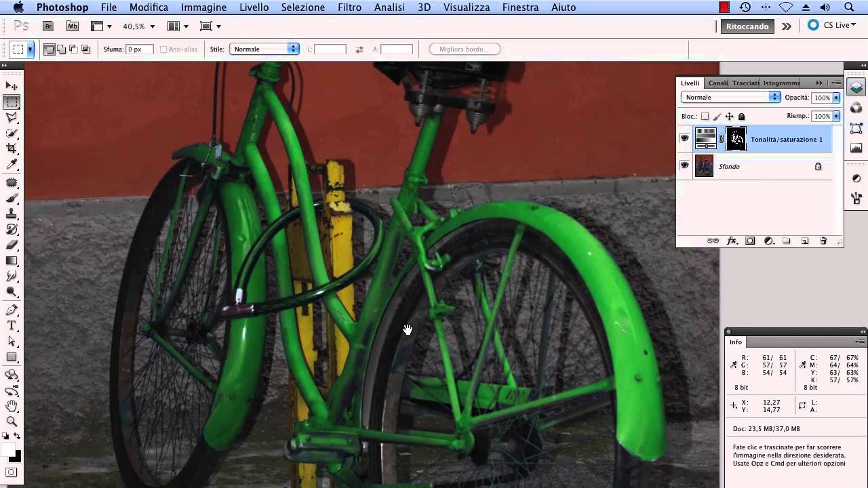Click the Migliora bordo button
The height and width of the screenshot is (488, 868).
pyautogui.click(x=465, y=49)
